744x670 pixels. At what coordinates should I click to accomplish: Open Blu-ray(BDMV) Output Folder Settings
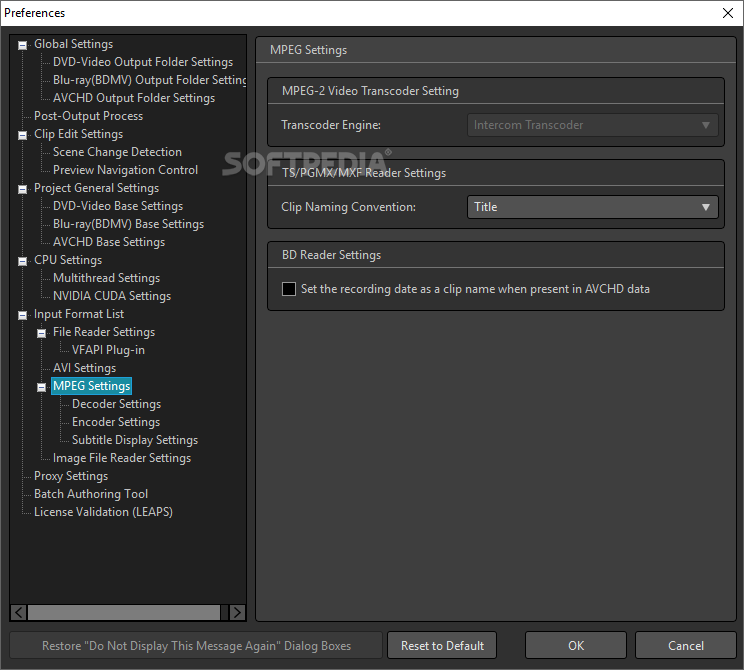(x=149, y=80)
